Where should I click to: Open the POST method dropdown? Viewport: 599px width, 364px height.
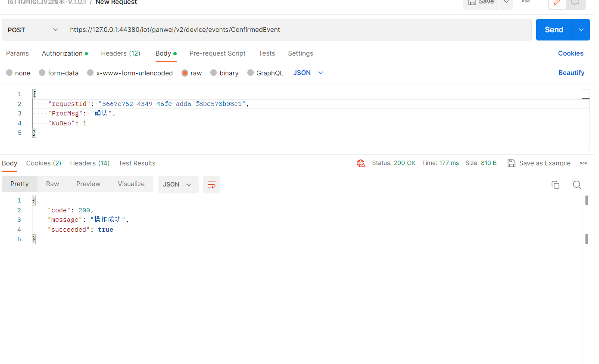pos(33,30)
